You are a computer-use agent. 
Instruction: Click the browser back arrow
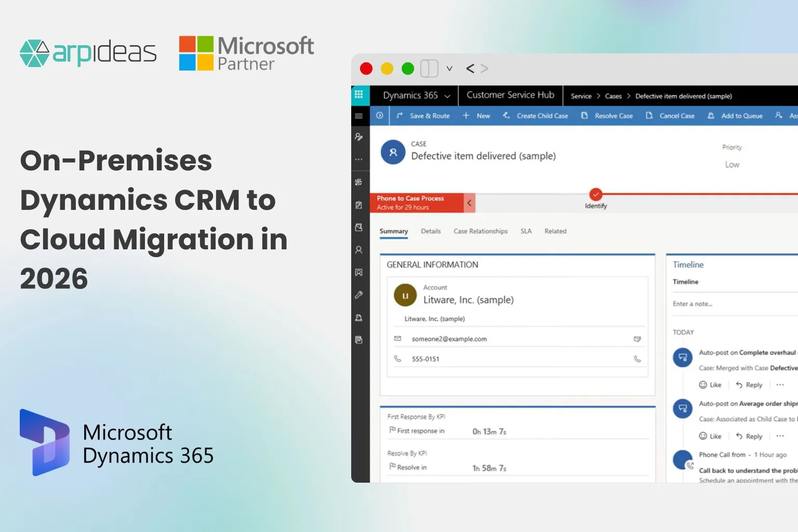pyautogui.click(x=470, y=69)
